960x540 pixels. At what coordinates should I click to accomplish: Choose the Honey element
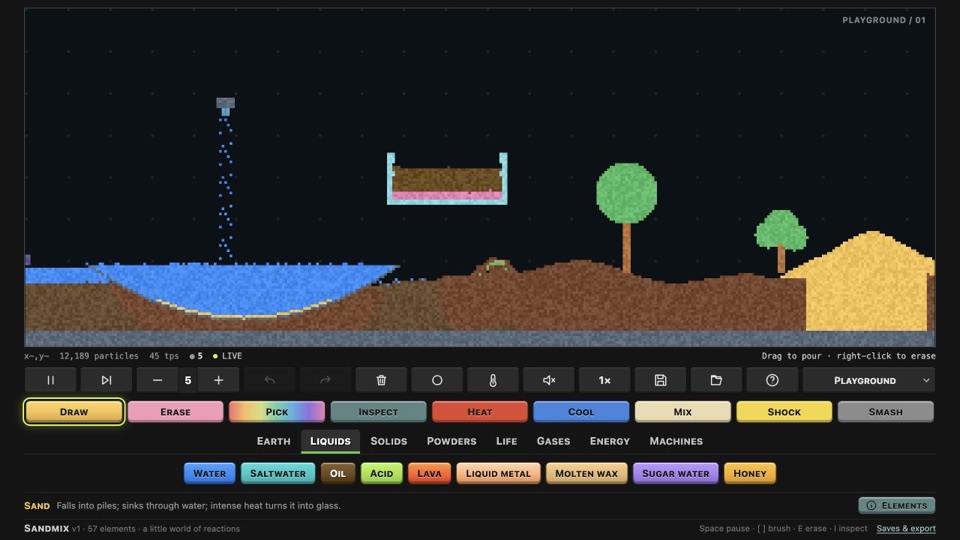coord(750,473)
